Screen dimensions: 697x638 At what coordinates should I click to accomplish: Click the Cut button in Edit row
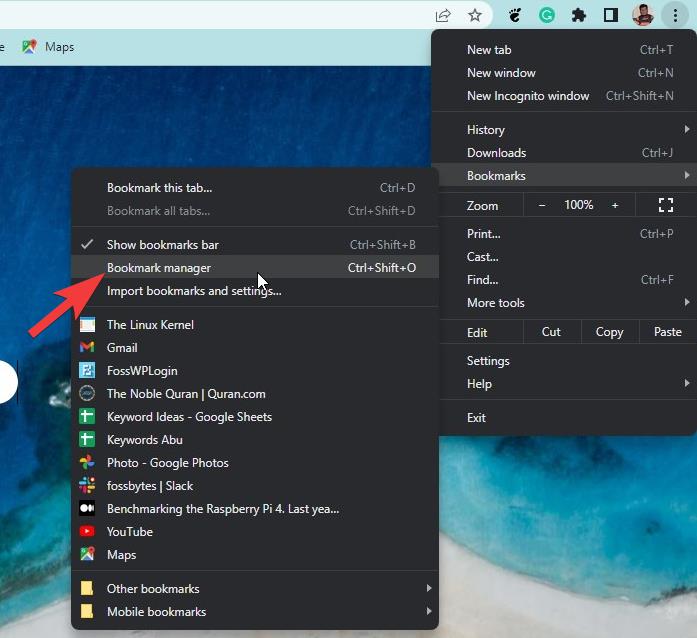pos(552,332)
